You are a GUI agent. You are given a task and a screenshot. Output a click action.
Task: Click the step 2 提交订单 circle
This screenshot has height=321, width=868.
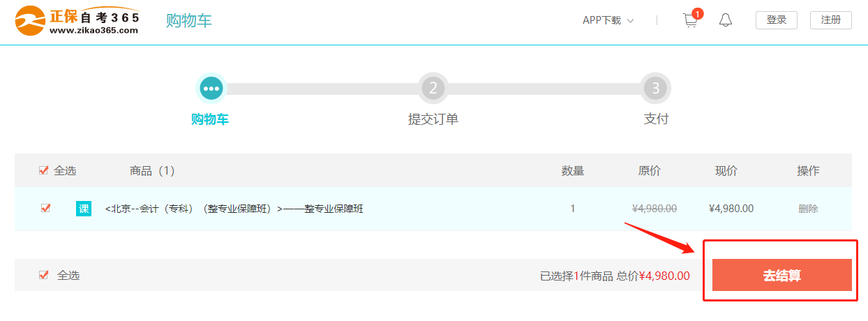coord(433,88)
